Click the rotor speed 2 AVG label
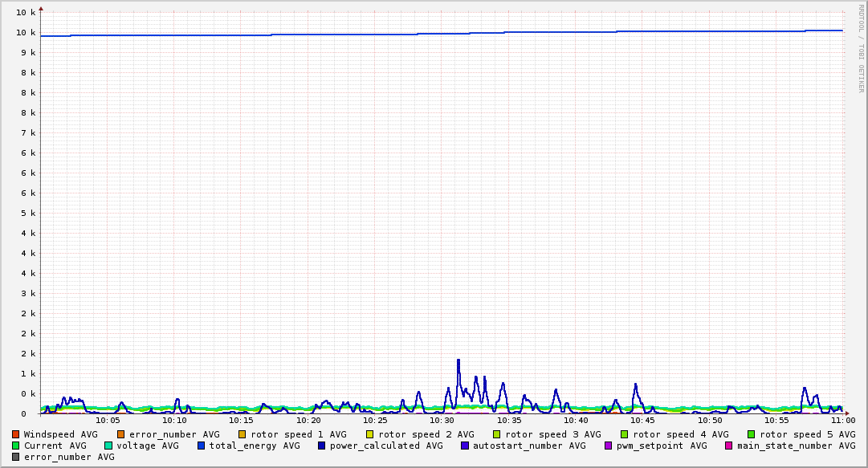 [426, 434]
